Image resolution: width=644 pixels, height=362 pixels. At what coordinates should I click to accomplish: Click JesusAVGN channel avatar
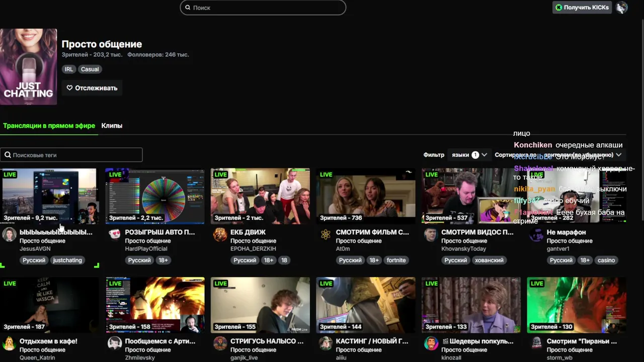pyautogui.click(x=9, y=235)
